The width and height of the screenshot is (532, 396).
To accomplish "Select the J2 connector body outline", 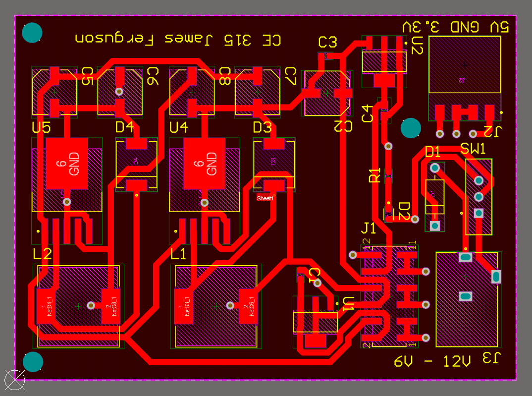I will tap(465, 64).
